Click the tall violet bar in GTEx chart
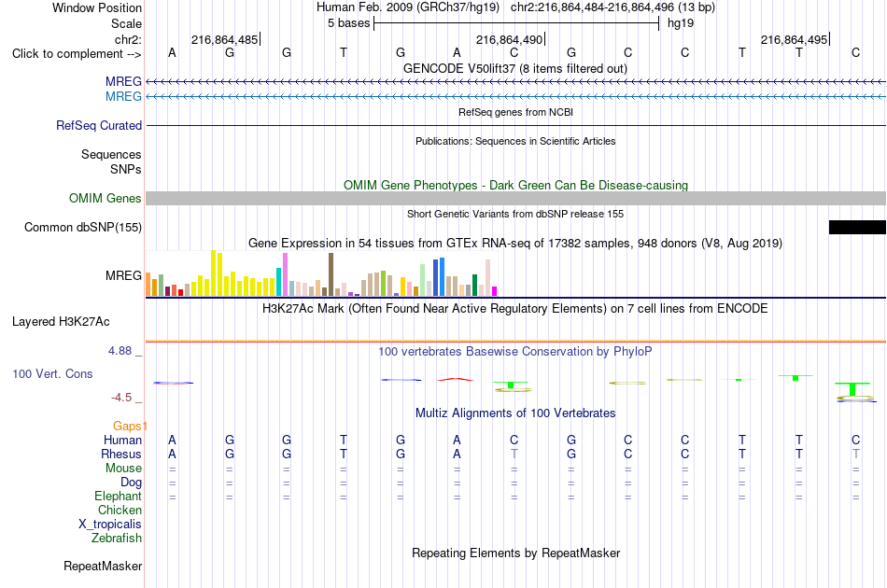This screenshot has width=887, height=588. (285, 274)
